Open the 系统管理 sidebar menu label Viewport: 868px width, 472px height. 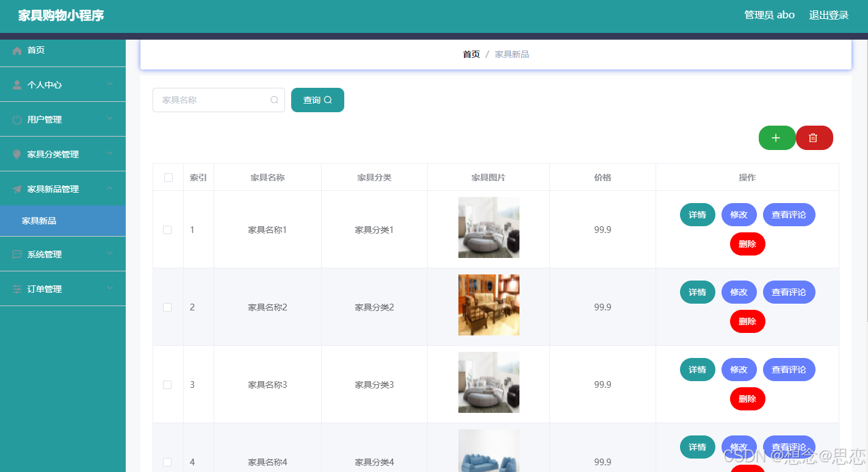[45, 255]
